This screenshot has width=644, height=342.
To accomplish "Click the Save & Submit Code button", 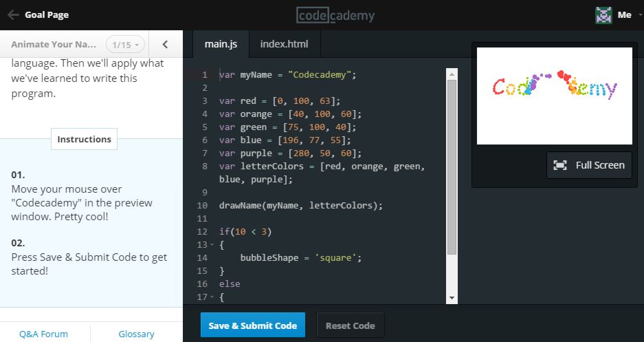I will pyautogui.click(x=253, y=325).
